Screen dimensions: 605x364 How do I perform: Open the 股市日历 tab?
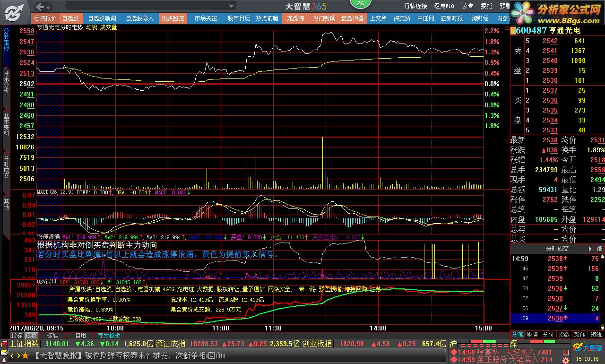click(x=239, y=18)
